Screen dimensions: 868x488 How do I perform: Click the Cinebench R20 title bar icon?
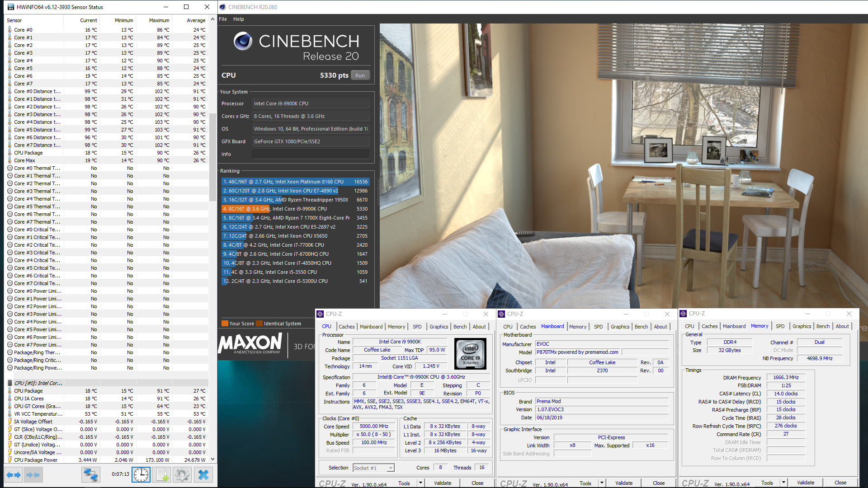click(x=222, y=7)
